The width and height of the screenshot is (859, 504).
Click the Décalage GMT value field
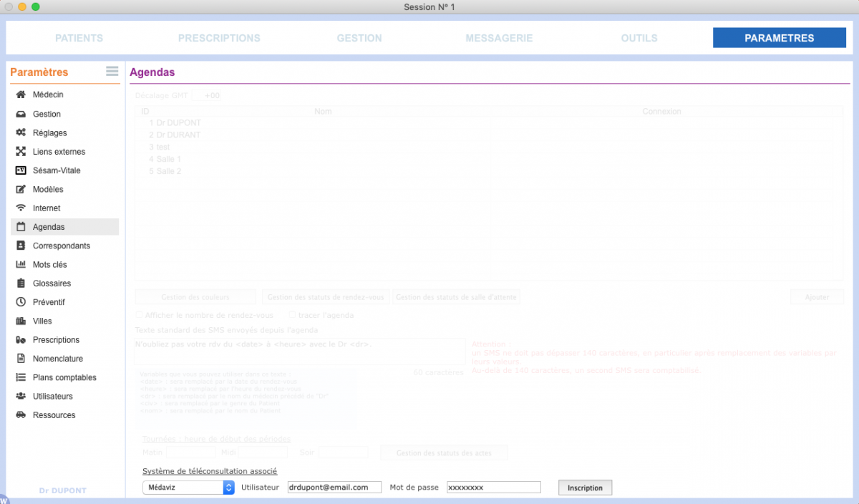(x=208, y=95)
